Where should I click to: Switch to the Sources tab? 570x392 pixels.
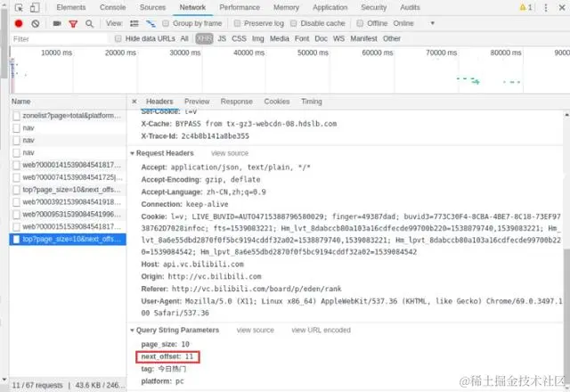[x=152, y=7]
